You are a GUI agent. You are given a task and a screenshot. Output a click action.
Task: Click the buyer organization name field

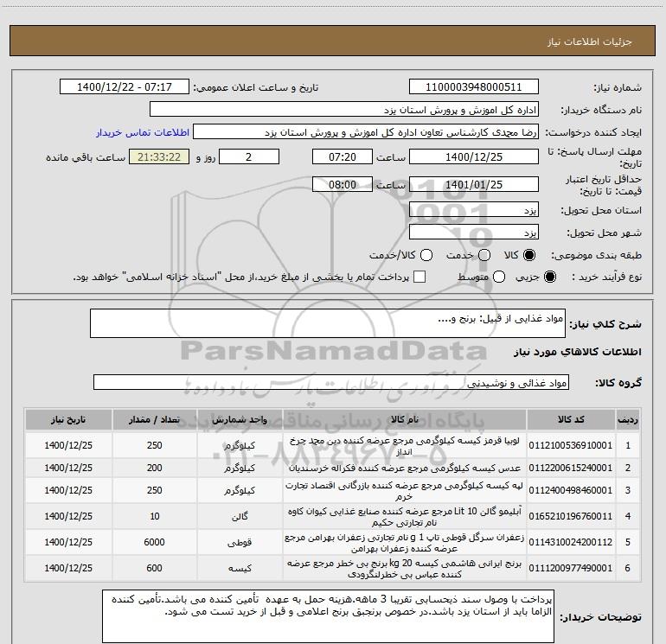point(344,109)
